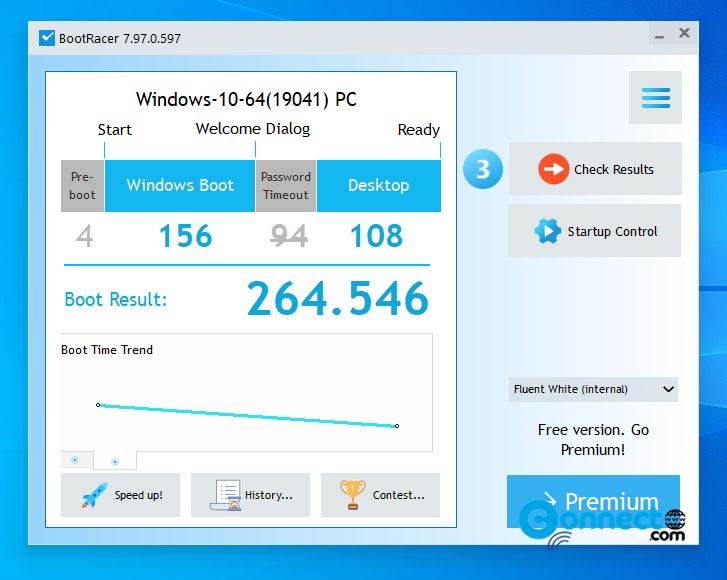Click the Windows Boot time 156
Image resolution: width=727 pixels, height=580 pixels.
[185, 236]
